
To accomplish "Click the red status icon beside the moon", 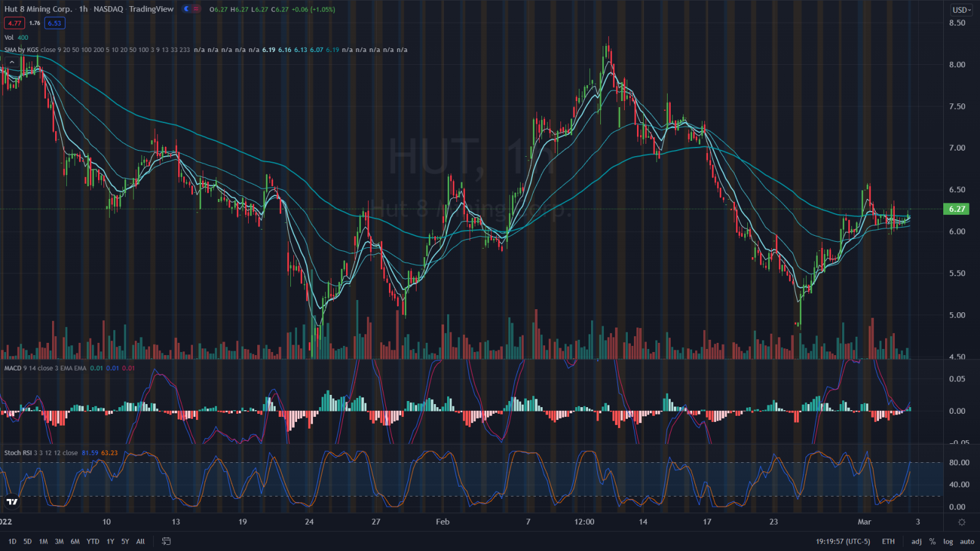I will [x=196, y=9].
